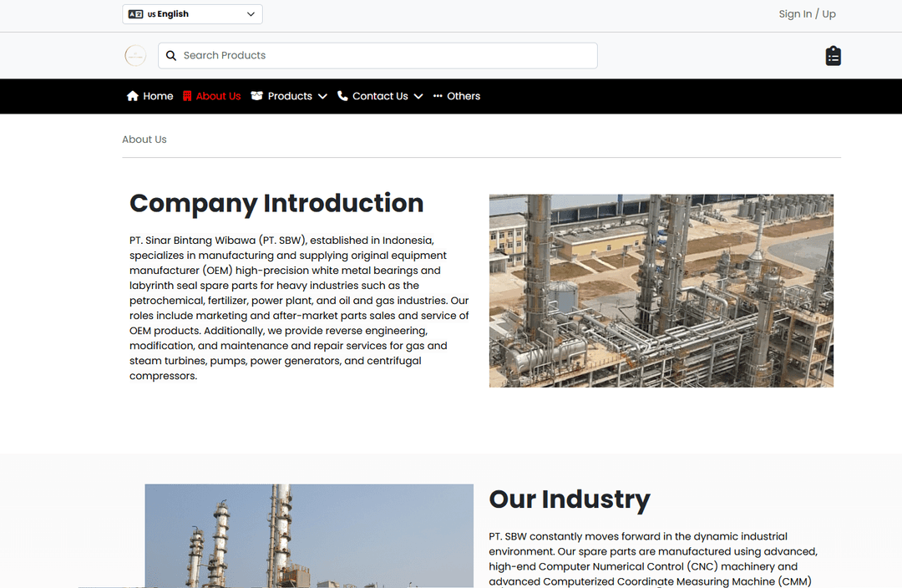
Task: Click the Contact Us phone icon
Action: [342, 96]
